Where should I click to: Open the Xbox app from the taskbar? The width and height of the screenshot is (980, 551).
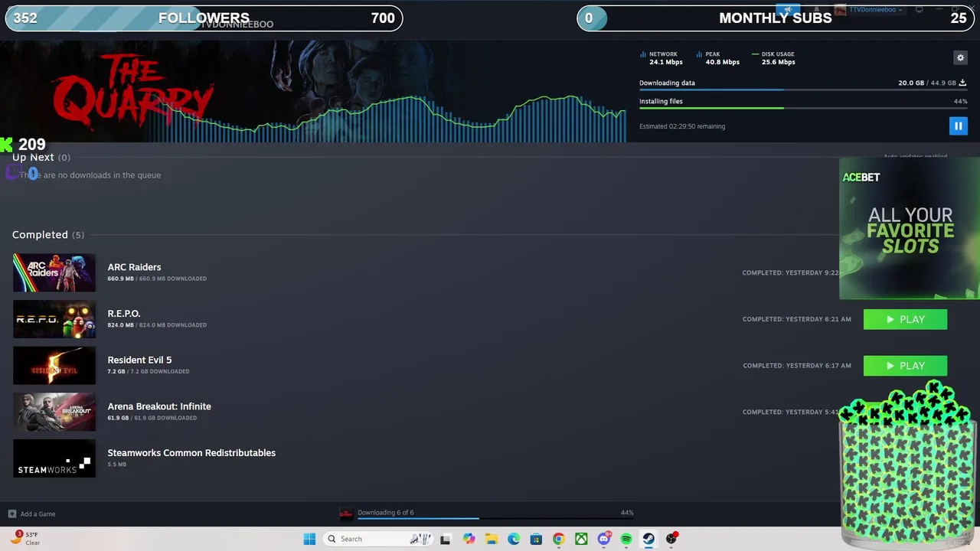581,539
